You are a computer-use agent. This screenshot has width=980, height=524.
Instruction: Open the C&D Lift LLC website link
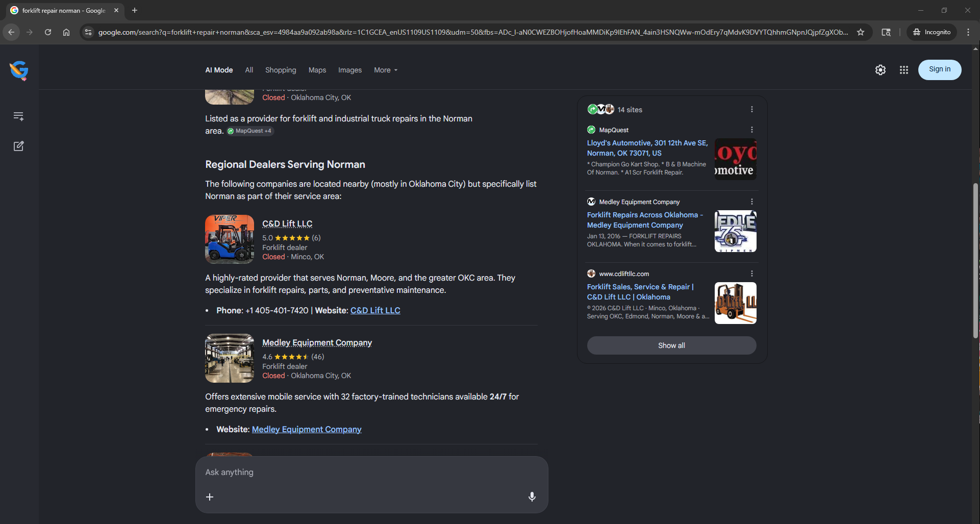click(375, 310)
